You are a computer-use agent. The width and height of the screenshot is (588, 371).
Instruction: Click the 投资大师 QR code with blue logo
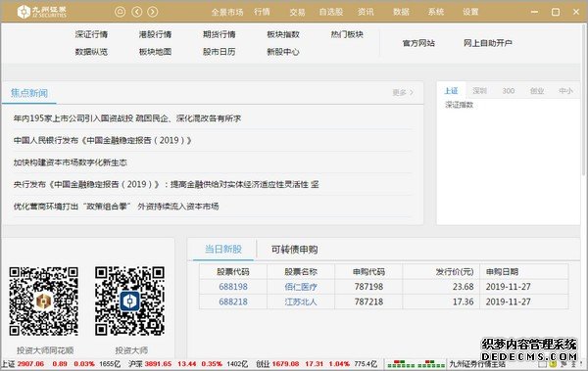[129, 301]
